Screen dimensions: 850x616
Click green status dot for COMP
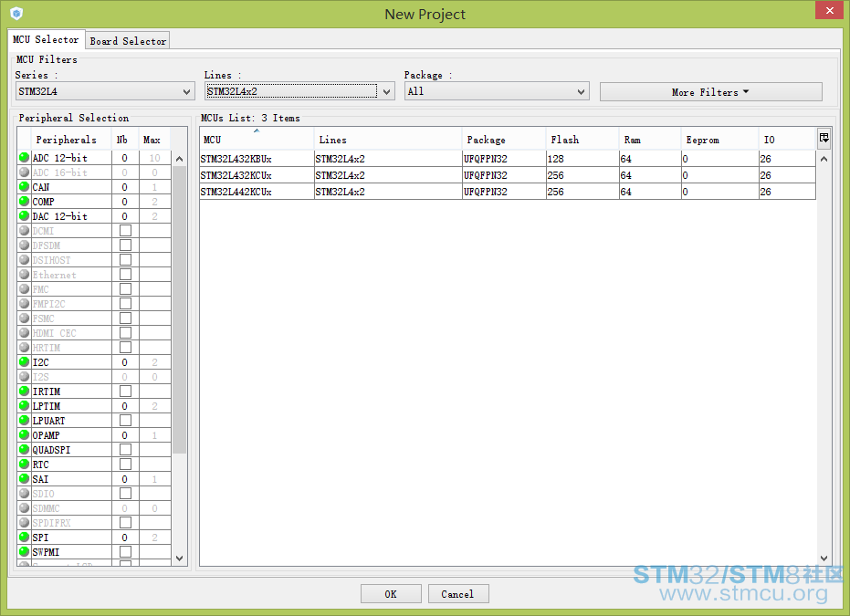coord(24,202)
